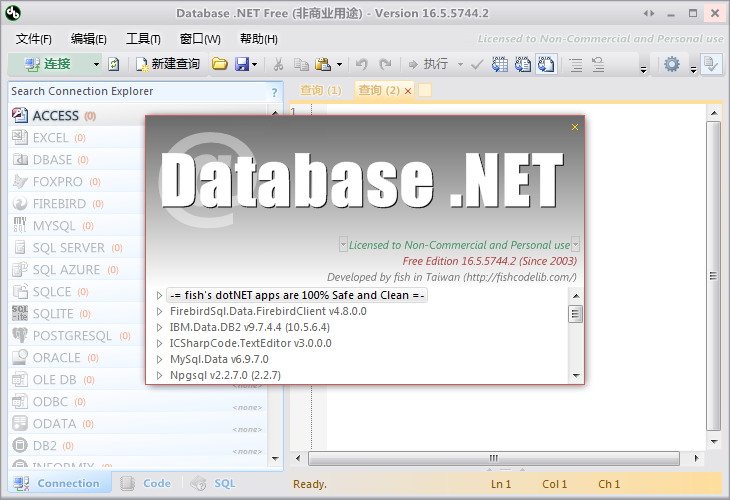Open the 帮助(H) menu

click(259, 39)
